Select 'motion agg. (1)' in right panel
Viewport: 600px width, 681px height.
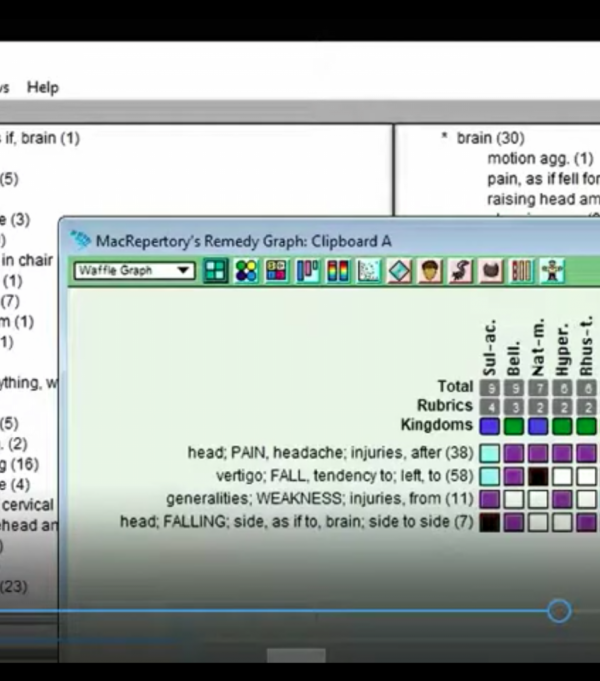coord(540,159)
